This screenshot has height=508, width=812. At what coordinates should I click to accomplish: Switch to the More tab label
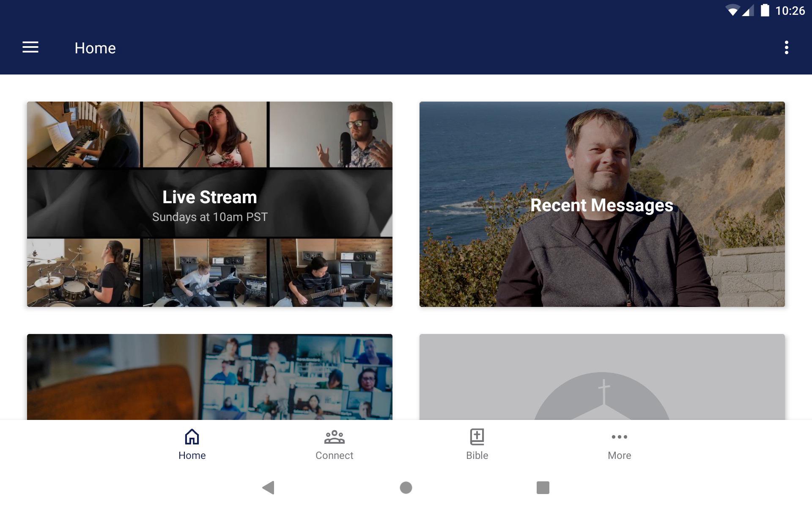pyautogui.click(x=619, y=456)
